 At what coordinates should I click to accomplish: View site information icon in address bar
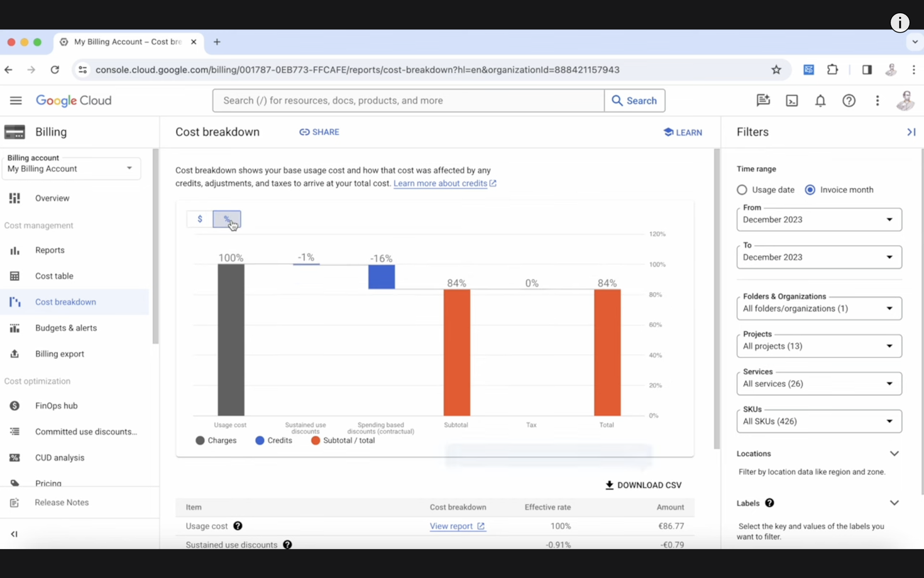pyautogui.click(x=82, y=70)
